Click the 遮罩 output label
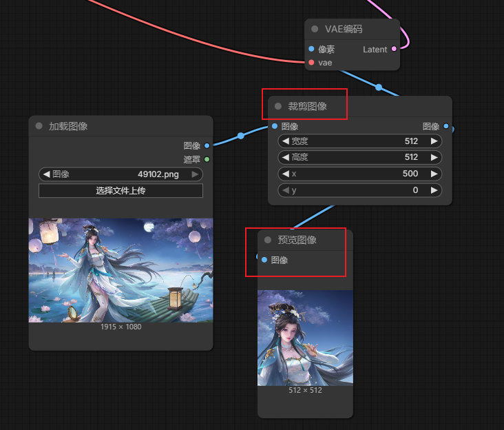The width and height of the screenshot is (504, 430). click(192, 159)
